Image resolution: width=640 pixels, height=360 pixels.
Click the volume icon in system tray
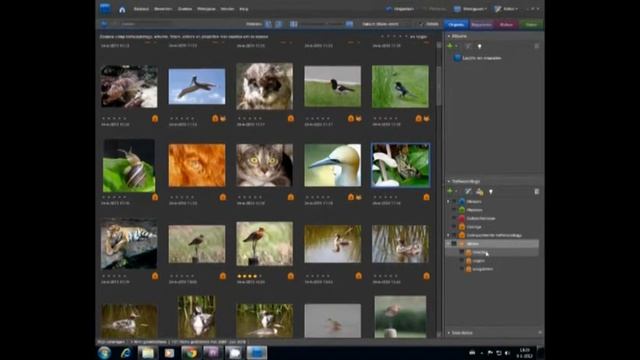pos(507,353)
